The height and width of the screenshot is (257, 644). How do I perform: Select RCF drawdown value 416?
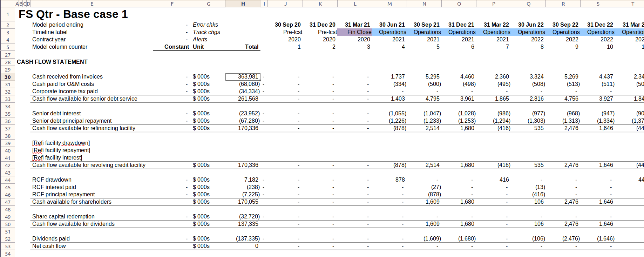[504, 180]
